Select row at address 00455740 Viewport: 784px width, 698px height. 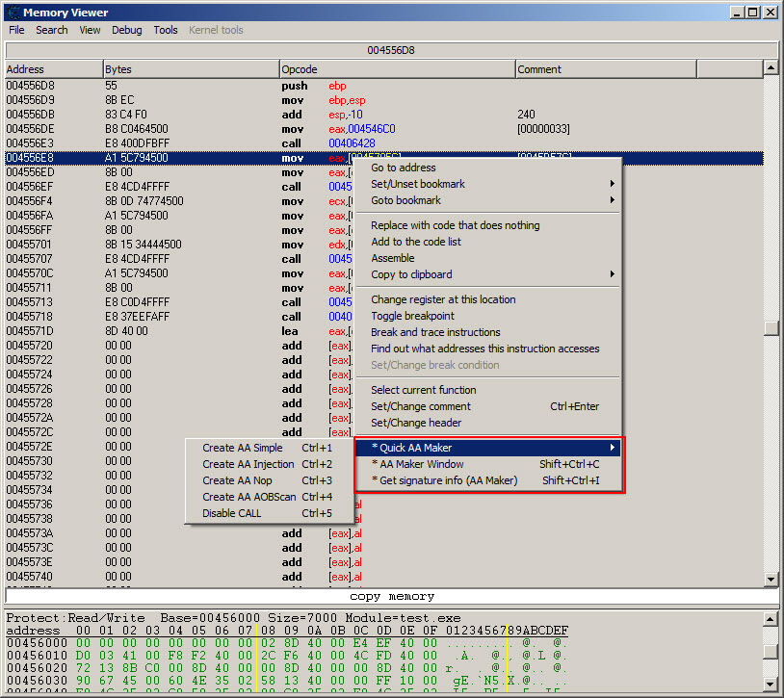coord(384,577)
